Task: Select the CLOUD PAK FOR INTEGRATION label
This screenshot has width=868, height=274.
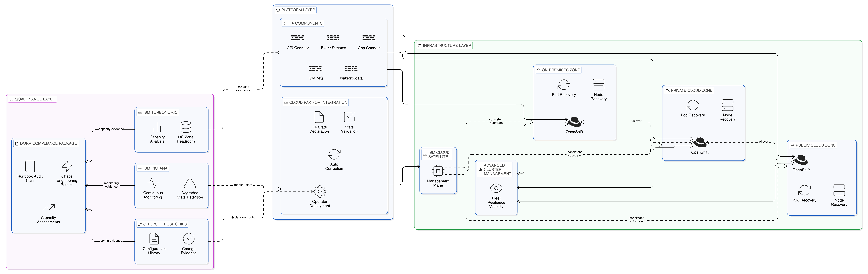Action: pyautogui.click(x=315, y=103)
